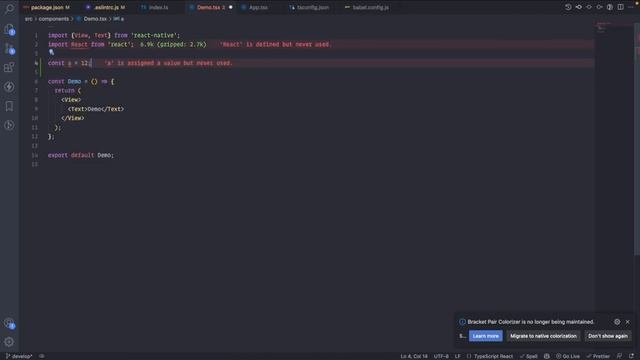Click Go Live in status bar

[568, 356]
